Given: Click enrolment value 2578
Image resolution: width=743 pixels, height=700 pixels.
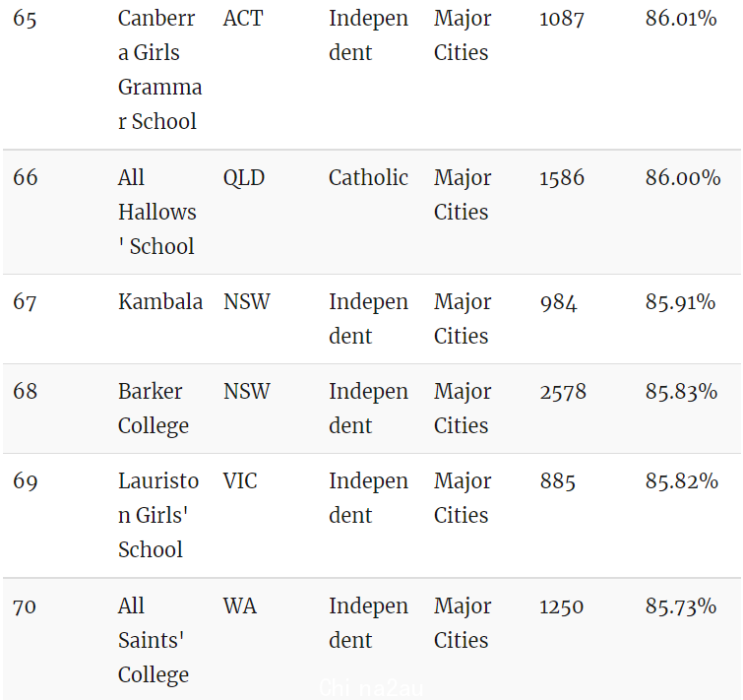Looking at the screenshot, I should [563, 392].
